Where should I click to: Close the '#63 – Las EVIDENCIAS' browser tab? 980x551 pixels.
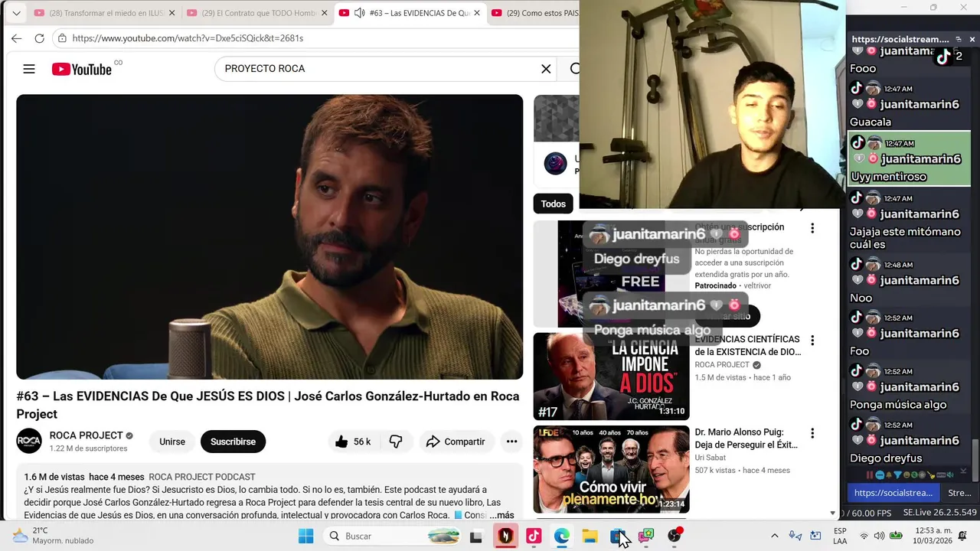pos(477,13)
